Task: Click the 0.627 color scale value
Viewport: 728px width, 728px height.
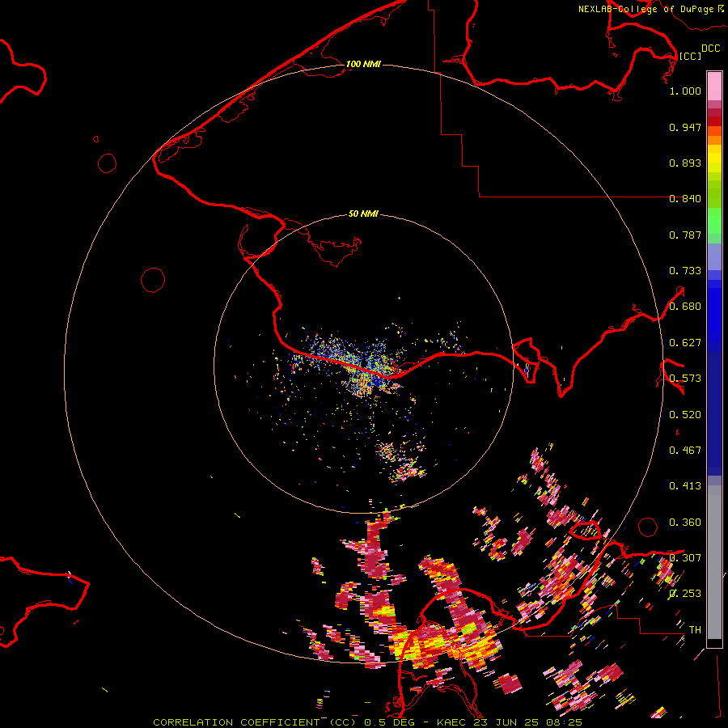Action: click(x=685, y=343)
